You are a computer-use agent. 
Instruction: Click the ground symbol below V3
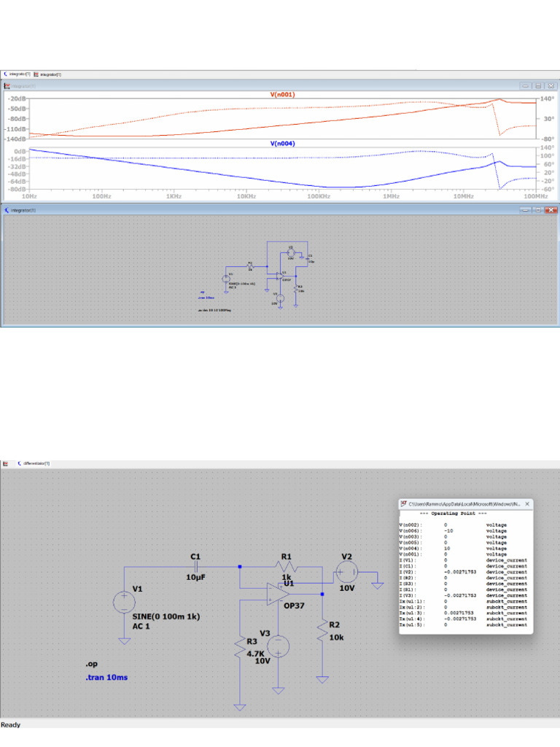[x=278, y=690]
